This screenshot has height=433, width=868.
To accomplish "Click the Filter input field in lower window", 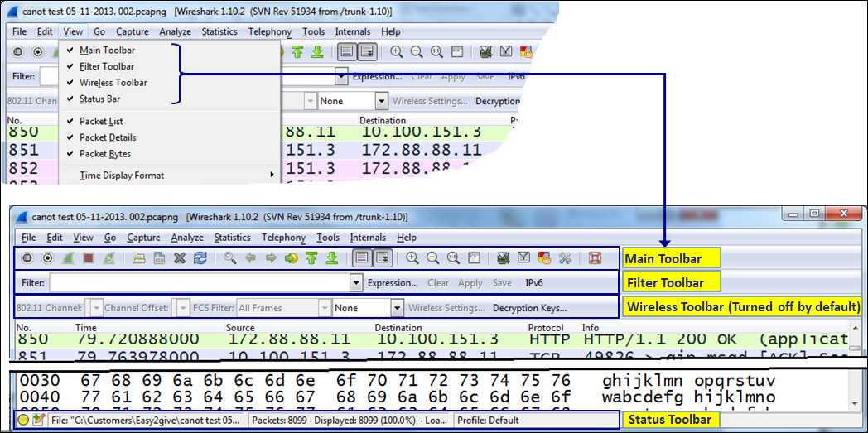I will point(200,283).
